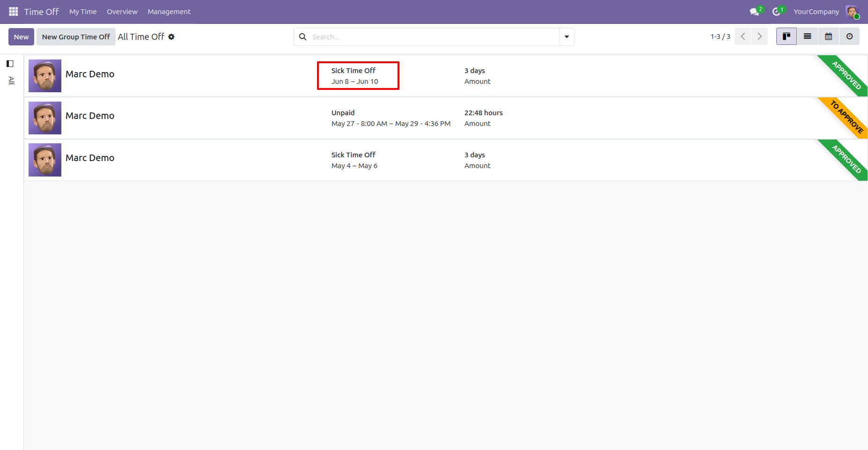Open Marc Demo avatar of Unpaid request
This screenshot has height=450, width=868.
click(x=45, y=118)
